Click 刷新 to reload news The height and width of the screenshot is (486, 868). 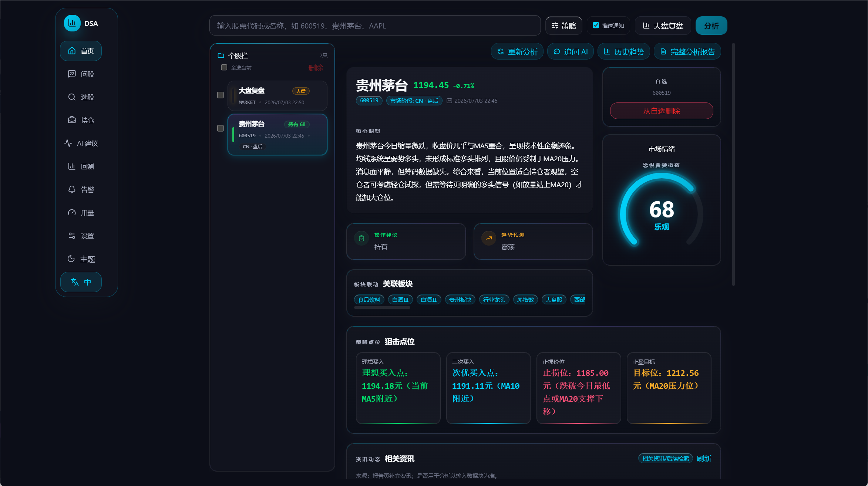(704, 459)
